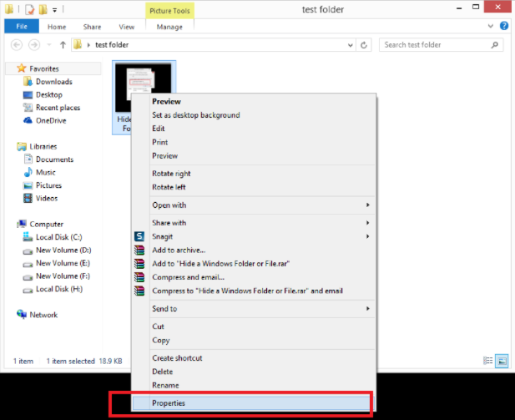Click the Refresh button in address bar
Screen dimensions: 515x420
pos(364,45)
